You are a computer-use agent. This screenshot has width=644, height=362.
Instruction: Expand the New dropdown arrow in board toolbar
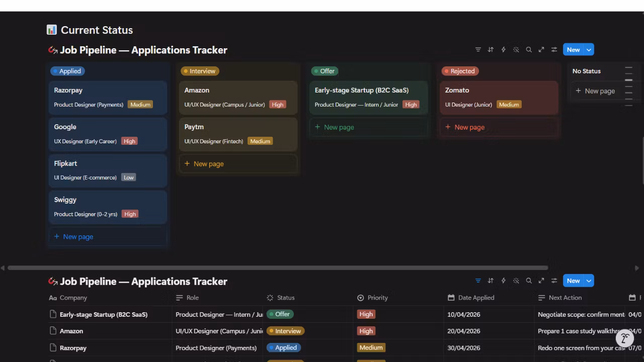589,50
